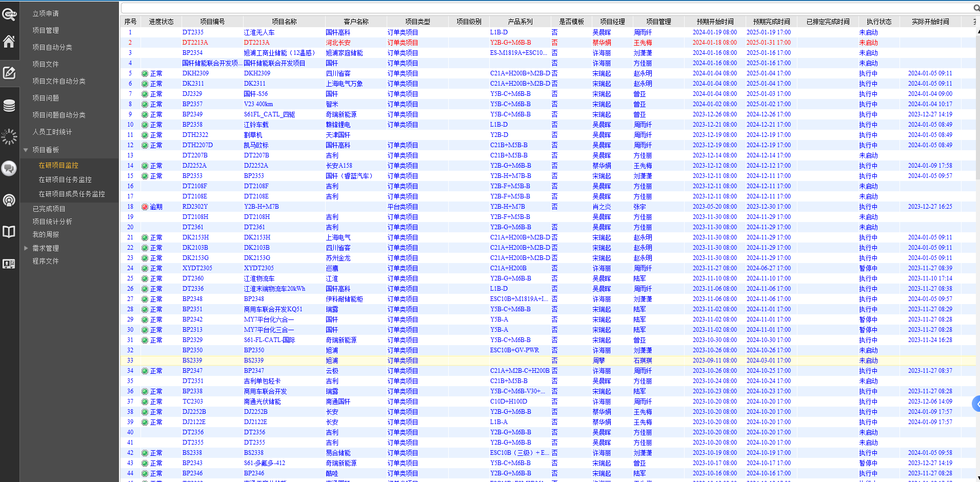Click the 执行状态 column header
This screenshot has width=980, height=482.
[x=879, y=22]
